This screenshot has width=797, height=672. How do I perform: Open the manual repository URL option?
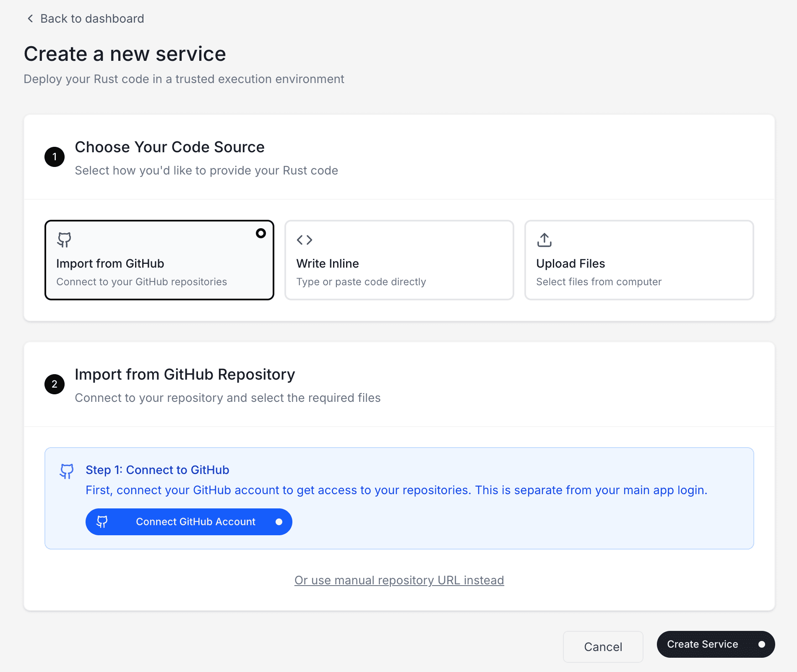[x=399, y=580]
